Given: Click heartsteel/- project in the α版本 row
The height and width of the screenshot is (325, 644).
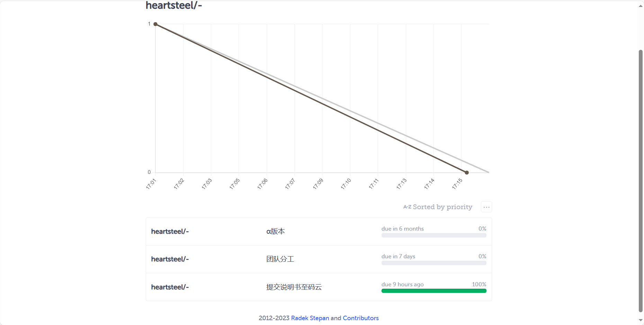Looking at the screenshot, I should coord(170,232).
